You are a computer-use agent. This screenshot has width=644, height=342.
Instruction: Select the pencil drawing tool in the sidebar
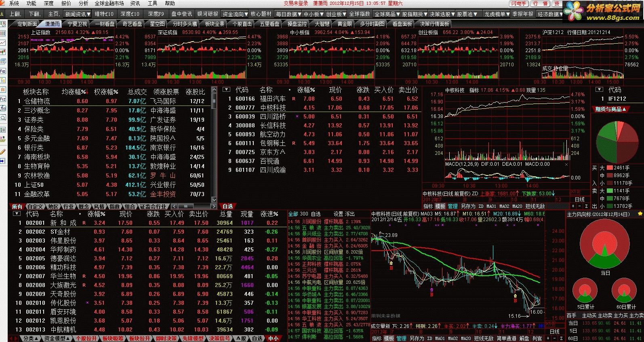(3, 152)
